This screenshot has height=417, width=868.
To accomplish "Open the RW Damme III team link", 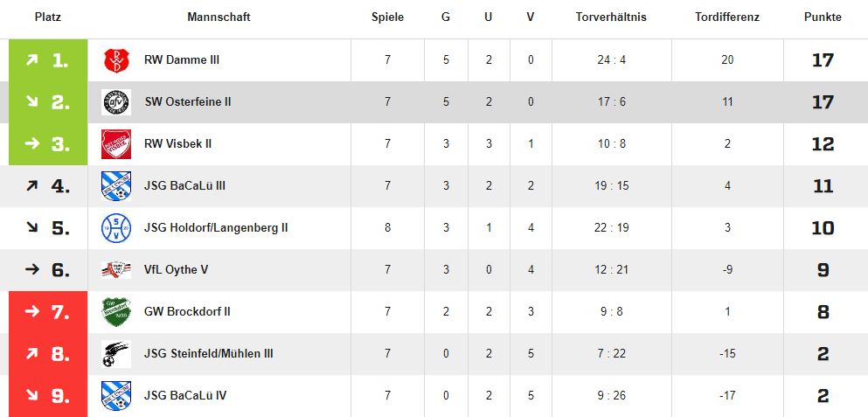I will click(x=182, y=60).
